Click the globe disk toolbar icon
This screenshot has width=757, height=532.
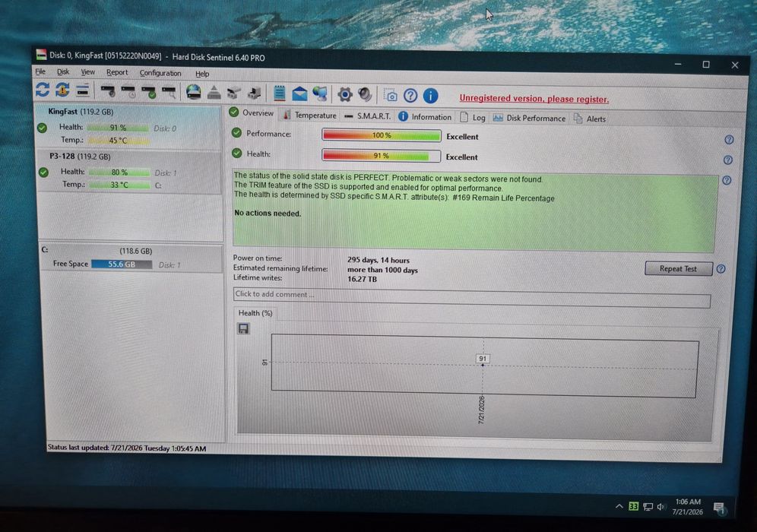point(194,92)
